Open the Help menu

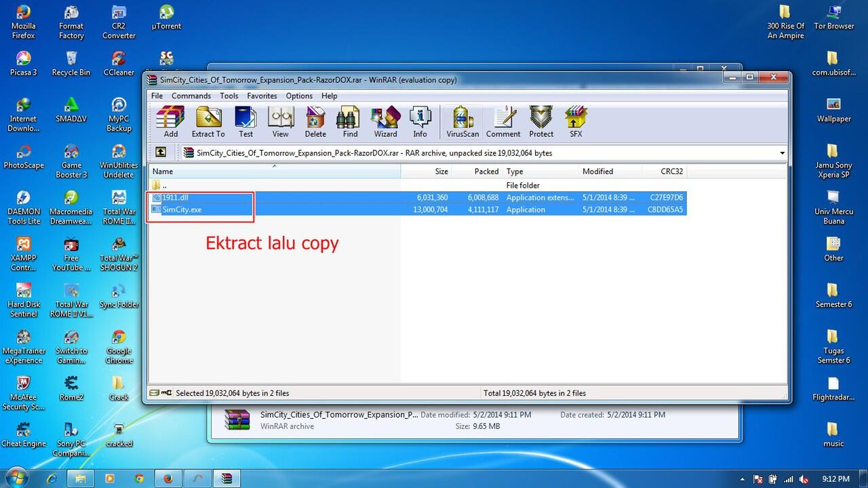[x=329, y=96]
